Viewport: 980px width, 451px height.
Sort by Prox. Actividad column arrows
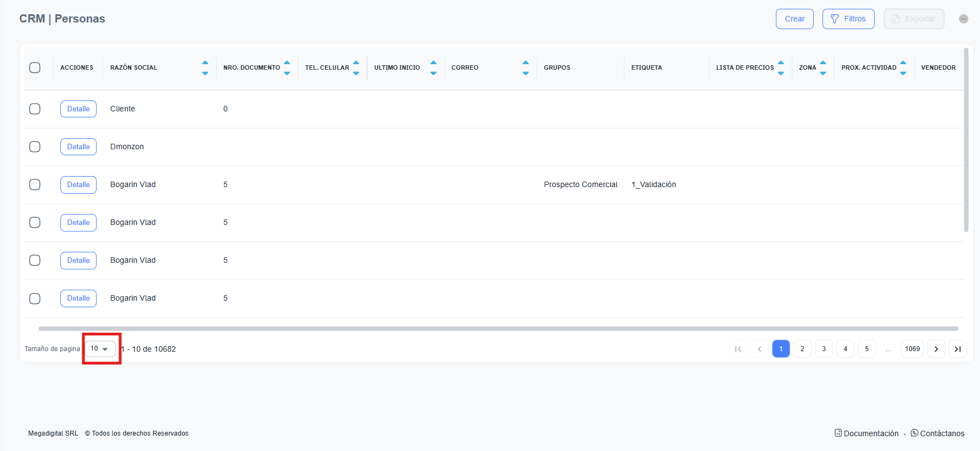tap(903, 67)
